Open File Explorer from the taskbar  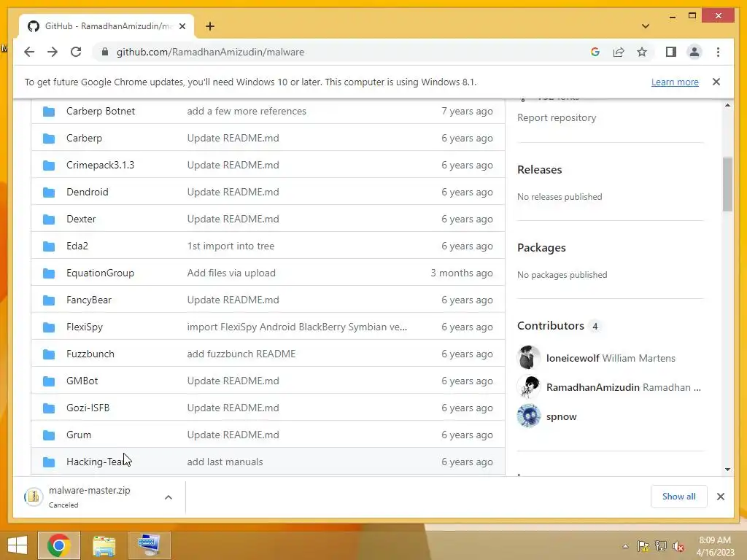pyautogui.click(x=104, y=545)
